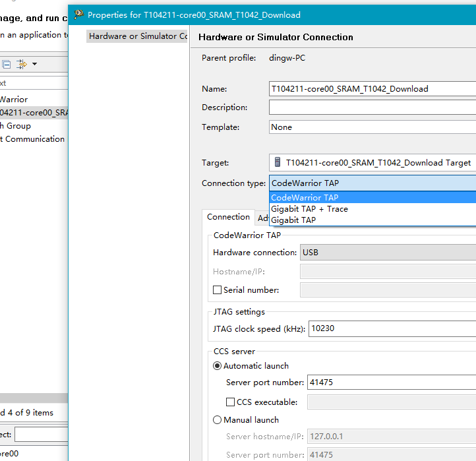Click the Description text field
476x461 pixels.
372,108
